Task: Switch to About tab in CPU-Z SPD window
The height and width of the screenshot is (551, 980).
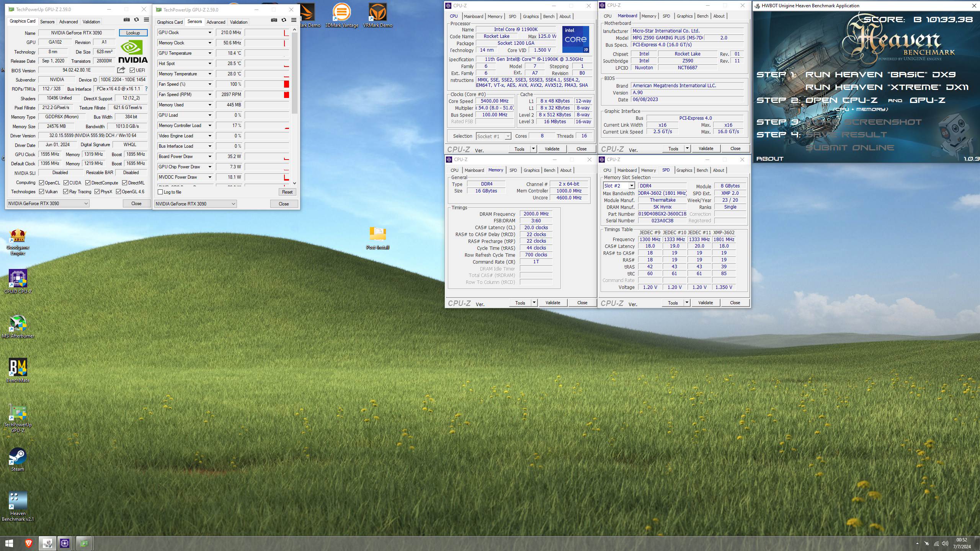Action: coord(718,170)
